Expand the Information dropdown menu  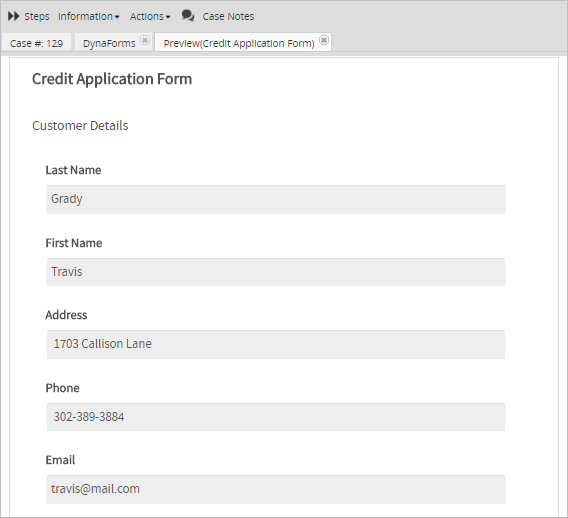coord(88,16)
